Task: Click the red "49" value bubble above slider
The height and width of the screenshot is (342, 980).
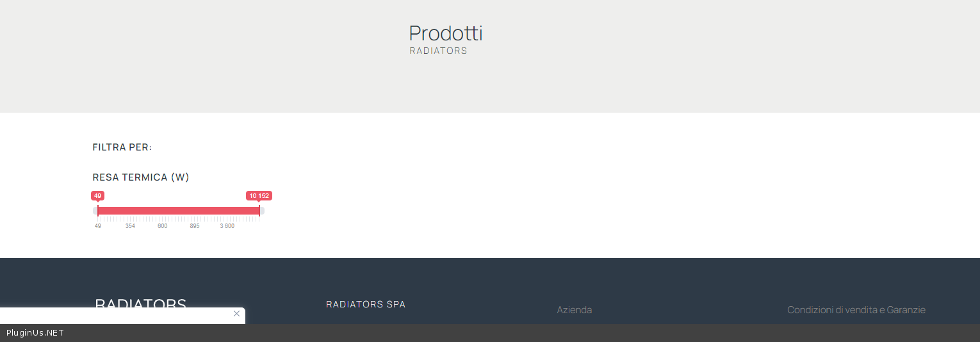Action: coord(97,196)
